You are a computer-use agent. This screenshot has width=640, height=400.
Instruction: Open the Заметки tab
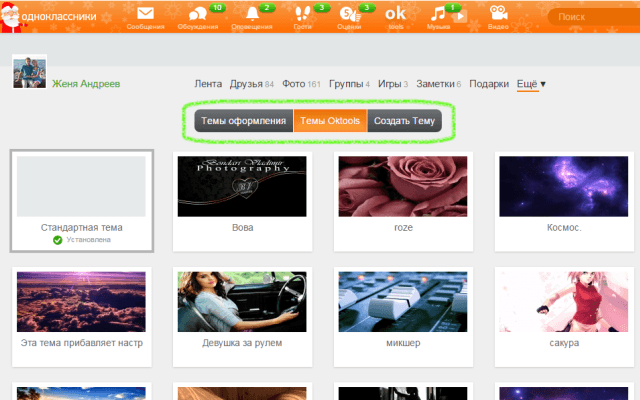438,84
